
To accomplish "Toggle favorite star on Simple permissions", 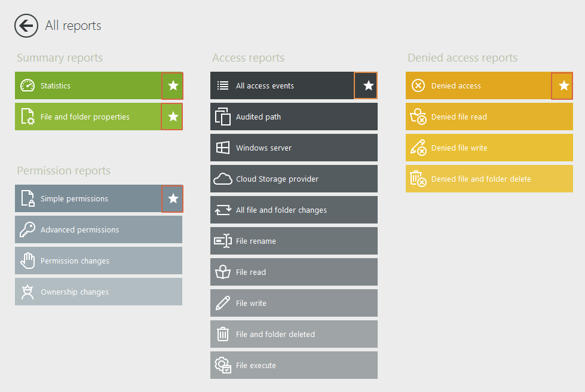I will coord(173,199).
